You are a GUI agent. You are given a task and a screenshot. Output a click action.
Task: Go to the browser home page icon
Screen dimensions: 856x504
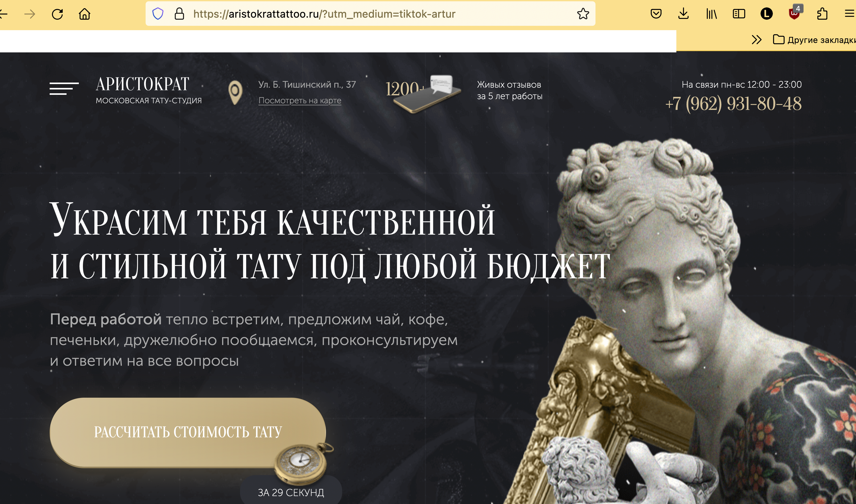pyautogui.click(x=84, y=14)
